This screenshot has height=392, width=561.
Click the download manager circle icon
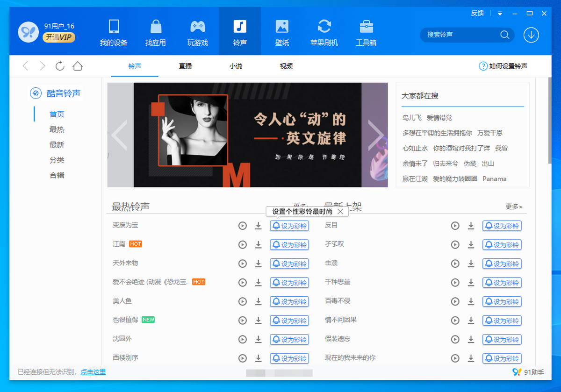(531, 35)
